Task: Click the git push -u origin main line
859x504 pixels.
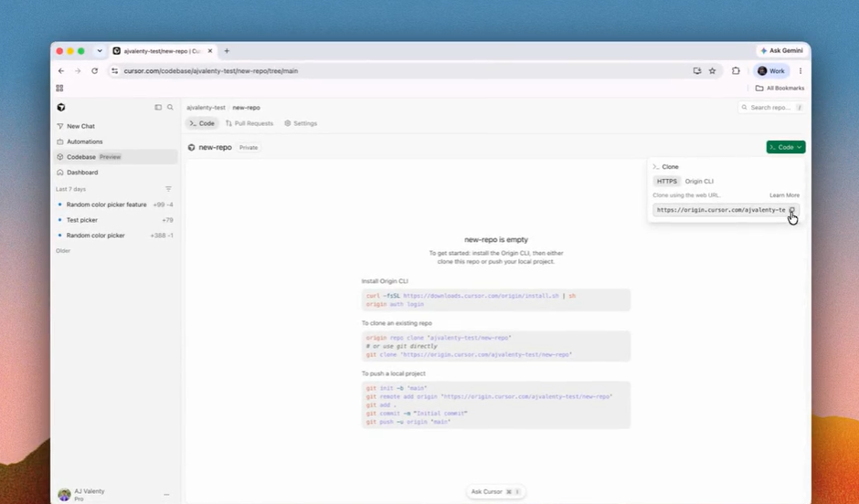Action: click(x=408, y=422)
